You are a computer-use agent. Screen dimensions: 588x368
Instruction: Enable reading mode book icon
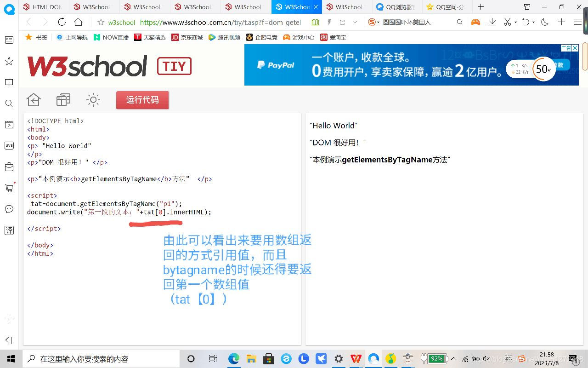(315, 22)
